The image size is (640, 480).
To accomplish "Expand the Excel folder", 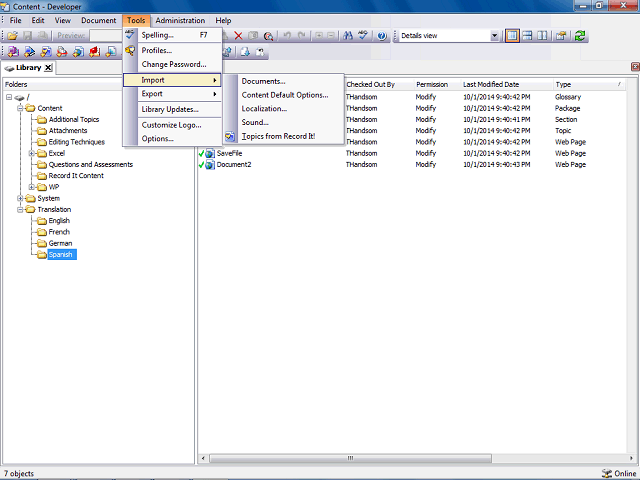I will (31, 153).
